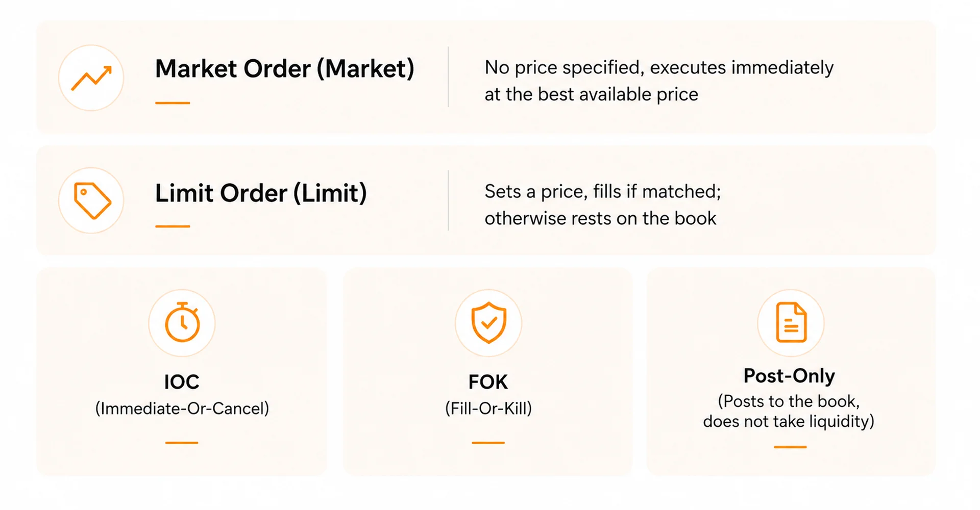Click the price tag Limit Order icon

tap(91, 200)
